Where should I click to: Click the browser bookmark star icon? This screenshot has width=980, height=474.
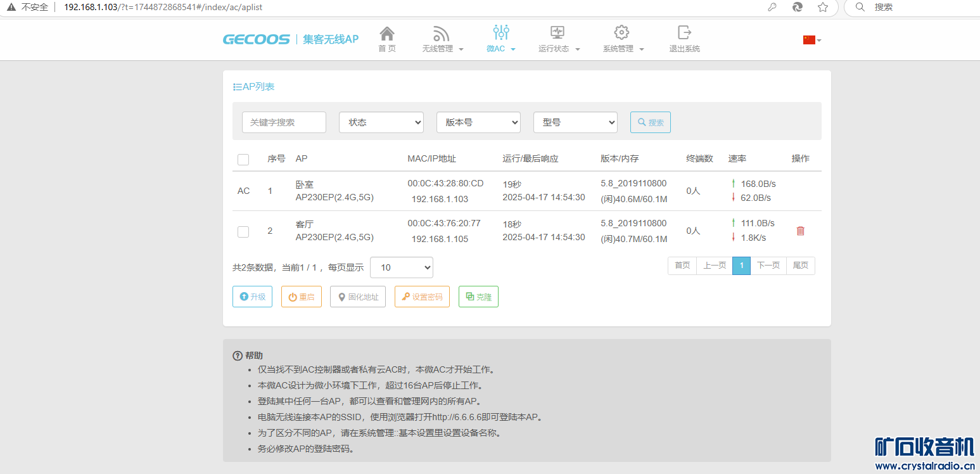823,7
